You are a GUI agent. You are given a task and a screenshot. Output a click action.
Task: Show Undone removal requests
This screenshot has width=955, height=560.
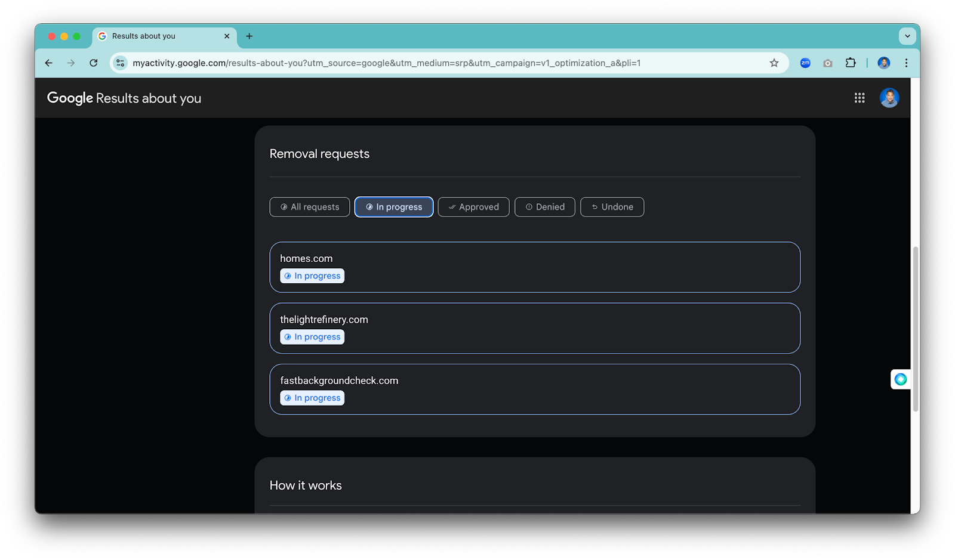(612, 207)
